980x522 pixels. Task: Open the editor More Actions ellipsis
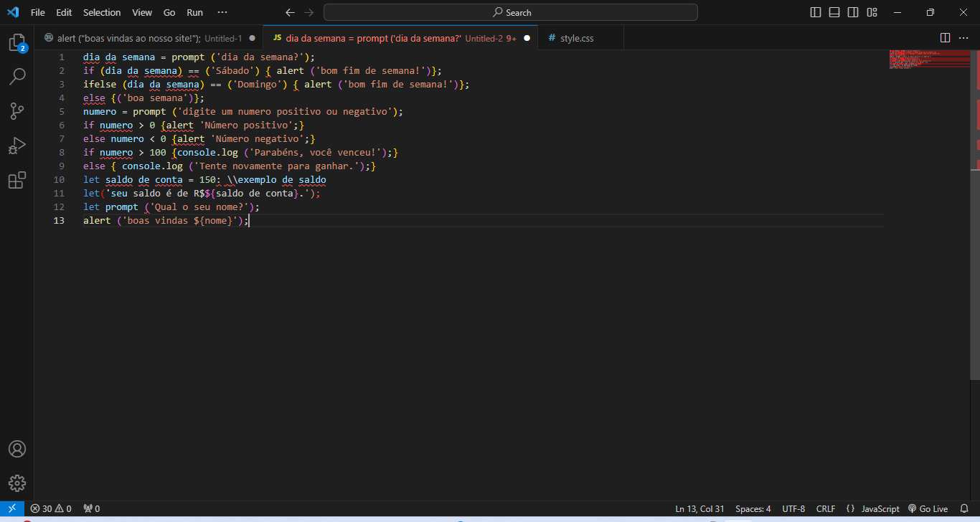point(964,38)
